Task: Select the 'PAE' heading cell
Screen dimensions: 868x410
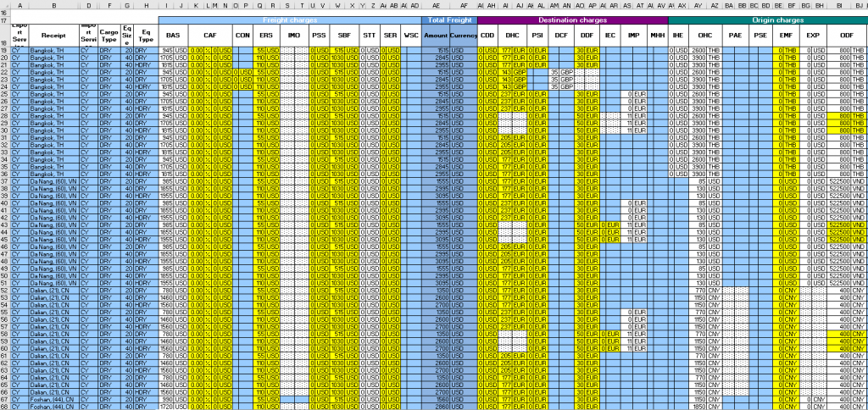Action: pyautogui.click(x=735, y=36)
